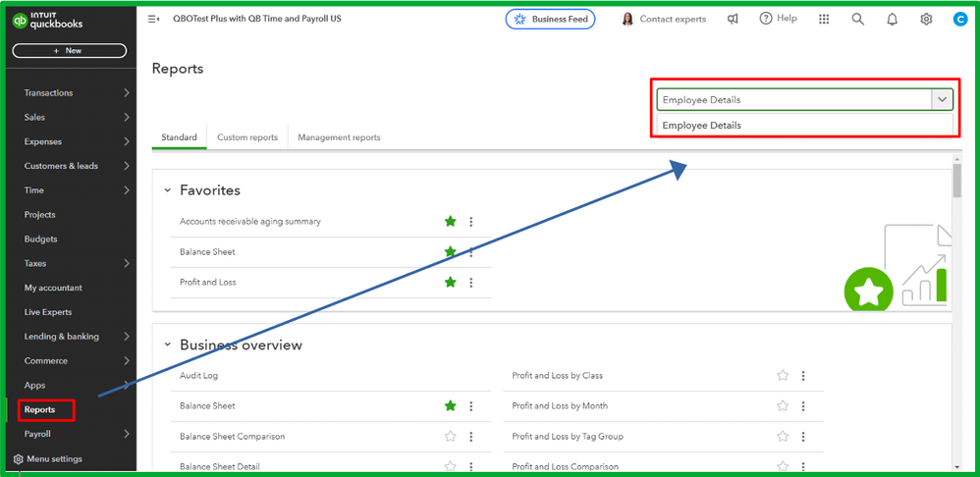Expand the Lending & banking submenu

tap(127, 337)
